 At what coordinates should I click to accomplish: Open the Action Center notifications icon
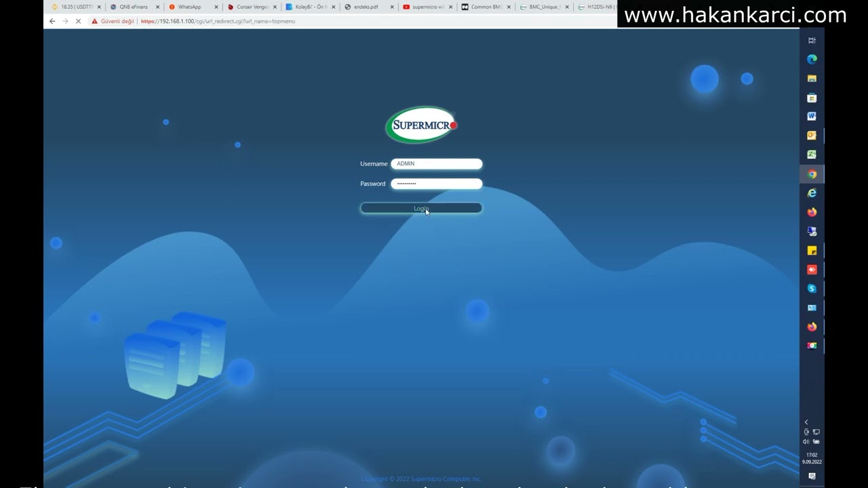pyautogui.click(x=812, y=476)
